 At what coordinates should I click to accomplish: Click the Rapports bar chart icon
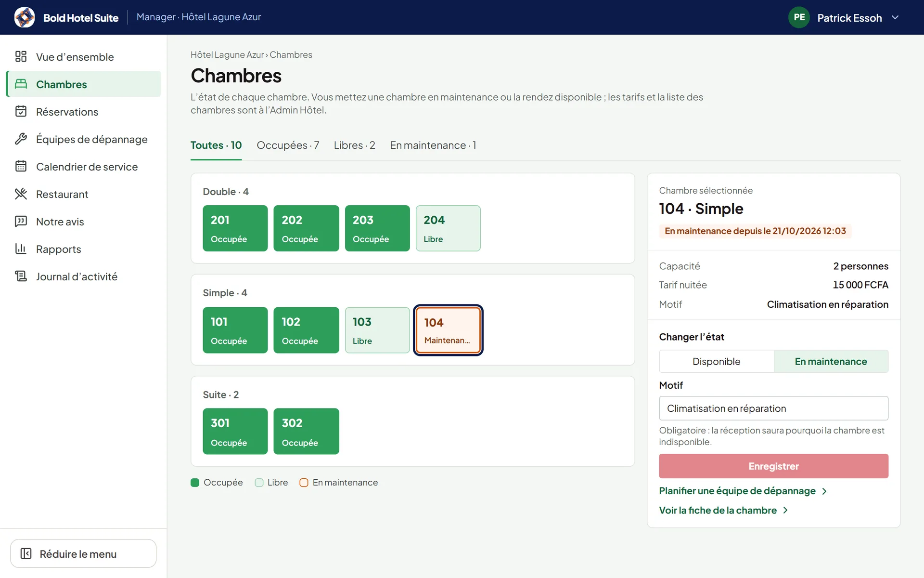(21, 249)
